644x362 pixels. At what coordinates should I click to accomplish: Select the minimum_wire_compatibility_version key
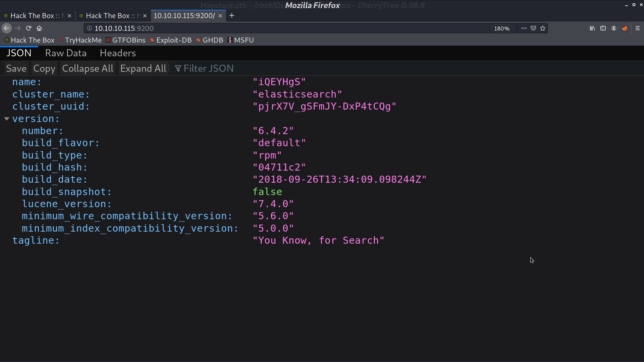127,216
